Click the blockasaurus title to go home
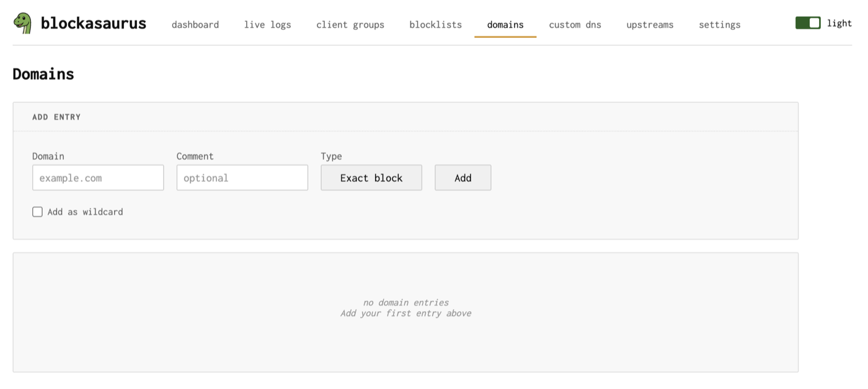This screenshot has width=868, height=389. pyautogui.click(x=93, y=23)
